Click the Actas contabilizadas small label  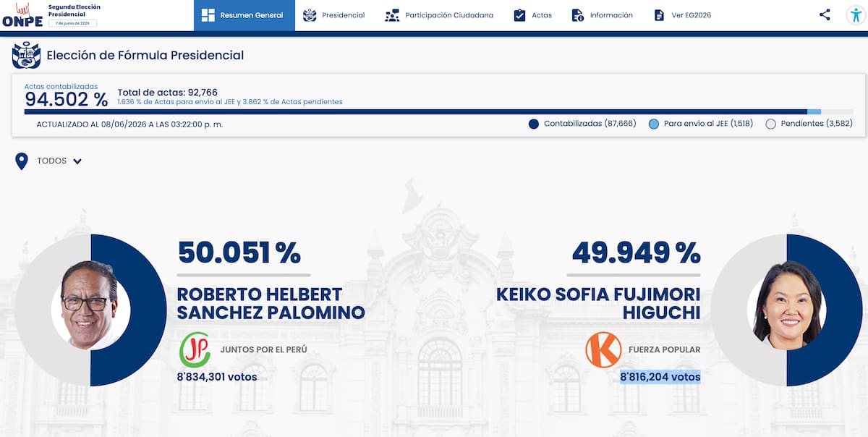pyautogui.click(x=61, y=86)
